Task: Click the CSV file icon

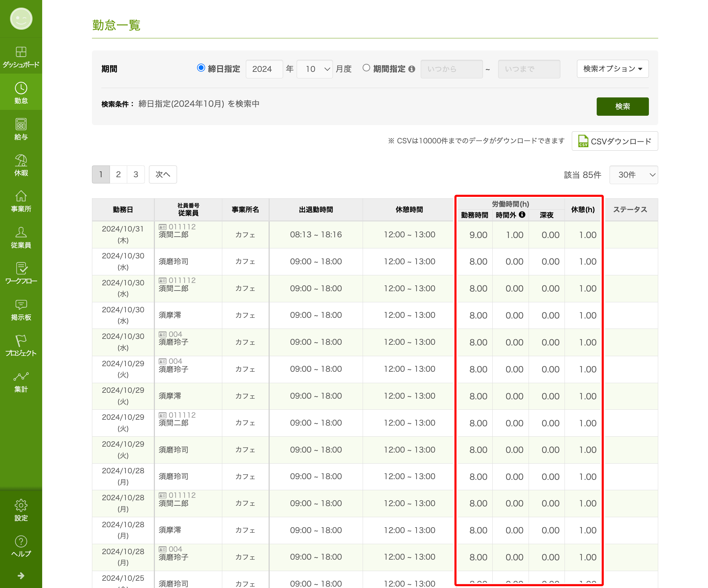Action: coord(583,141)
